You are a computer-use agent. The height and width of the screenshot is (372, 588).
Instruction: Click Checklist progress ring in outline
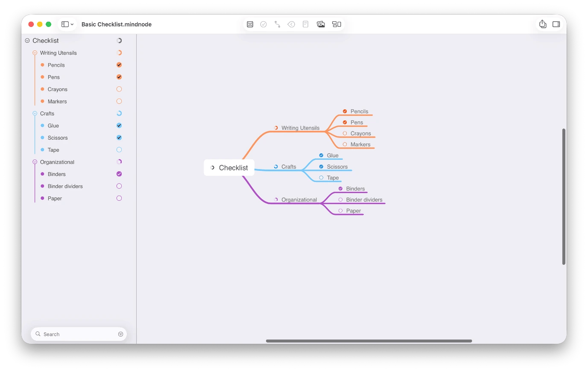[119, 41]
